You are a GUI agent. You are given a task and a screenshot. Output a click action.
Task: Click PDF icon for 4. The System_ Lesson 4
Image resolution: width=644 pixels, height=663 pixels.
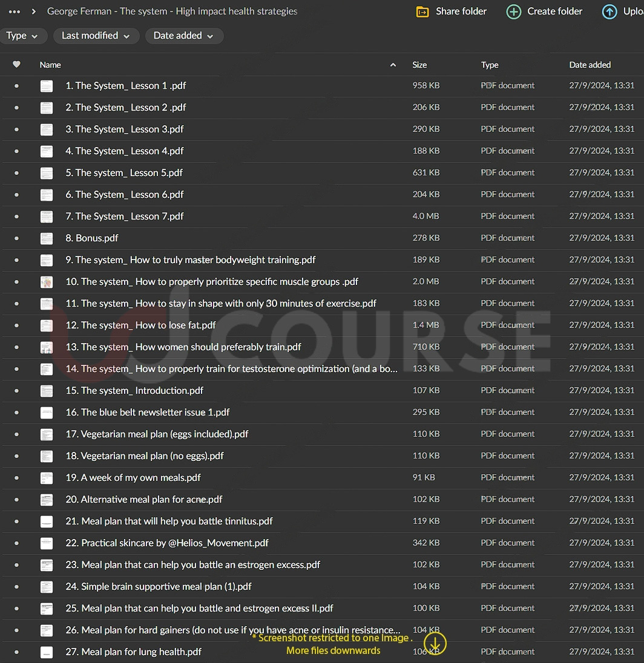(47, 151)
